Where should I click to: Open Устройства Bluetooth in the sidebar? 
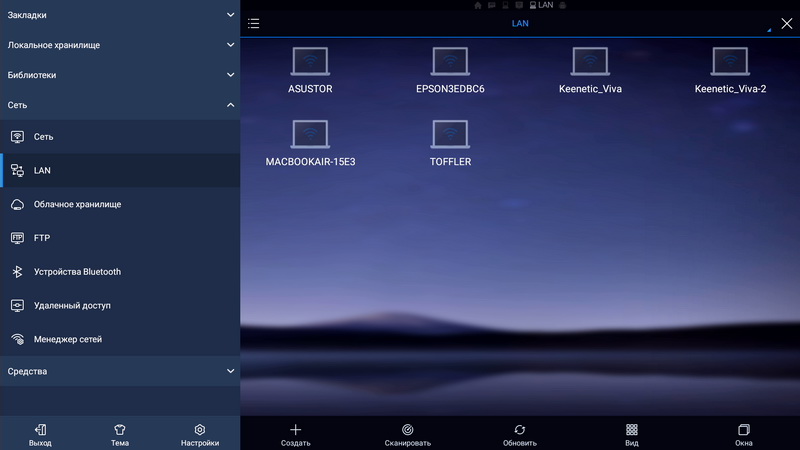click(x=77, y=272)
